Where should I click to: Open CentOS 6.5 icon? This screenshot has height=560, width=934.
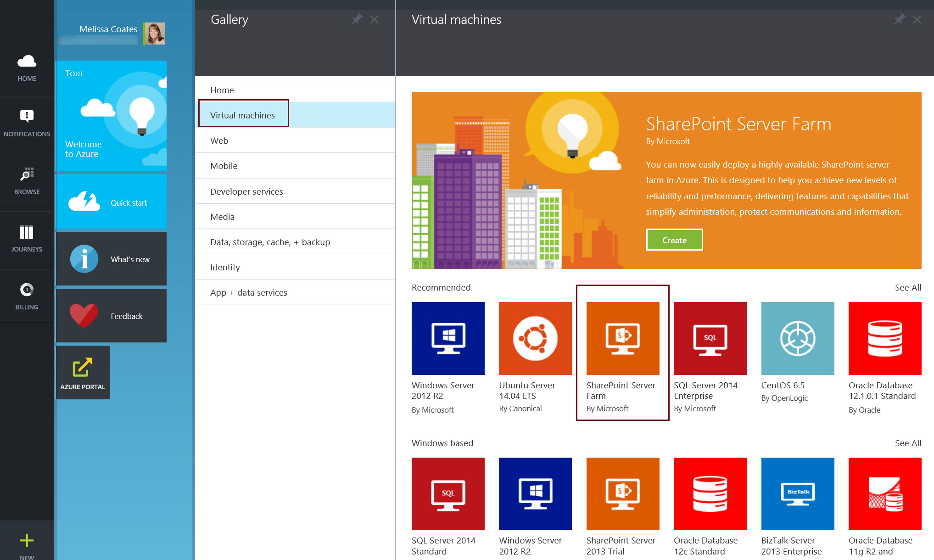point(798,338)
